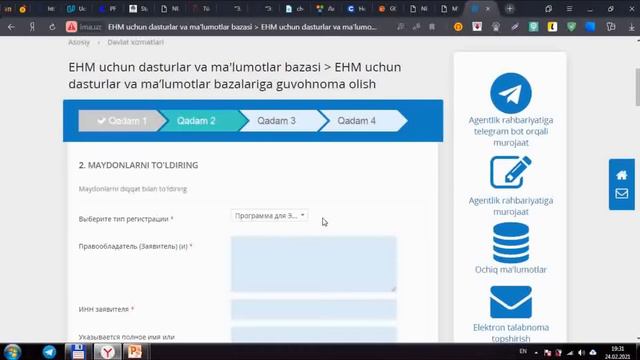Open the 'Elektron talabnoma topshirish' link
The width and height of the screenshot is (640, 360).
click(511, 333)
